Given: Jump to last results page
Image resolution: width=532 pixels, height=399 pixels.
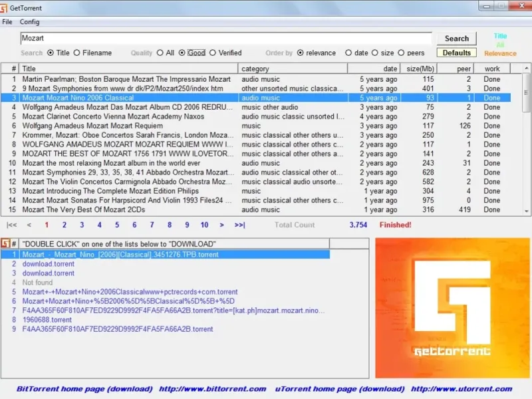Looking at the screenshot, I should [240, 225].
